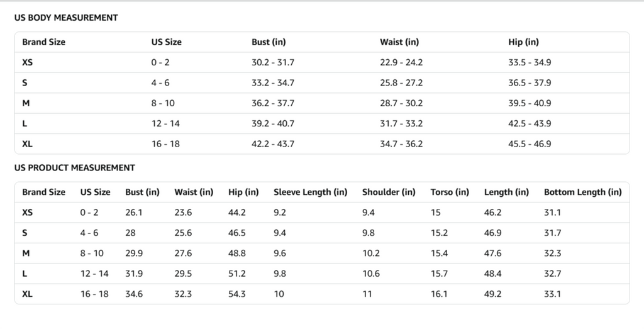Select the Torso (in) column header
The width and height of the screenshot is (644, 329).
pyautogui.click(x=450, y=192)
